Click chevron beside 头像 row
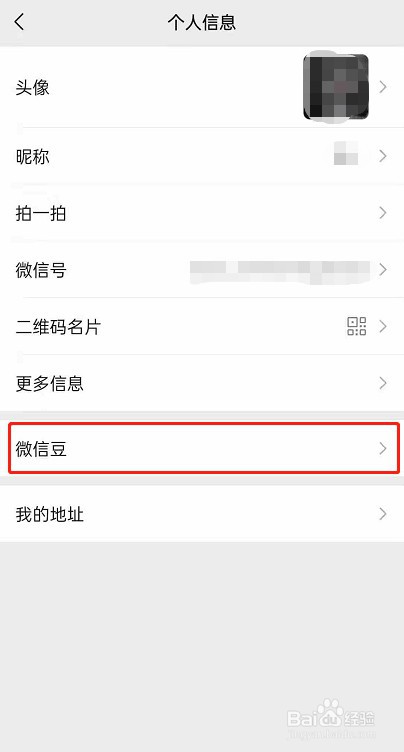 click(x=382, y=87)
